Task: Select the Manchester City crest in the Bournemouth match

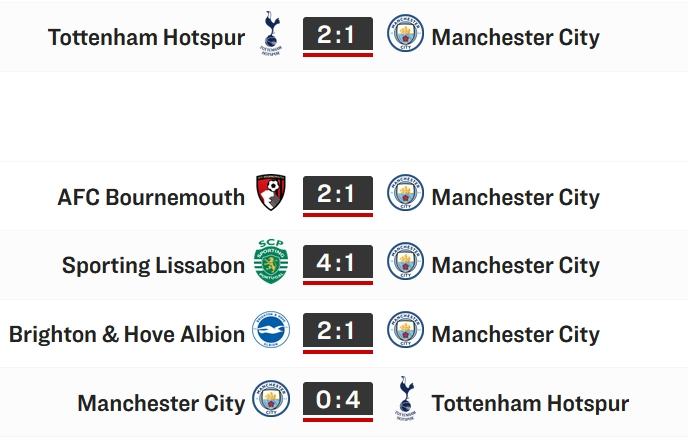Action: (x=405, y=192)
